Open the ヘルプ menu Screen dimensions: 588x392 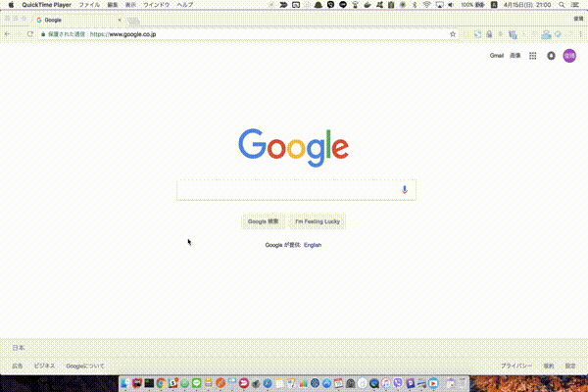point(185,5)
